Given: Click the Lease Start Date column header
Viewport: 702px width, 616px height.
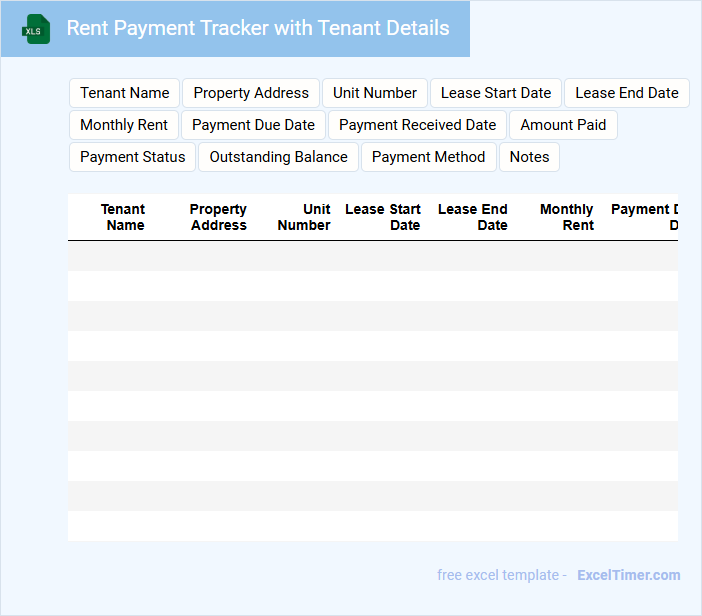Looking at the screenshot, I should [x=383, y=217].
